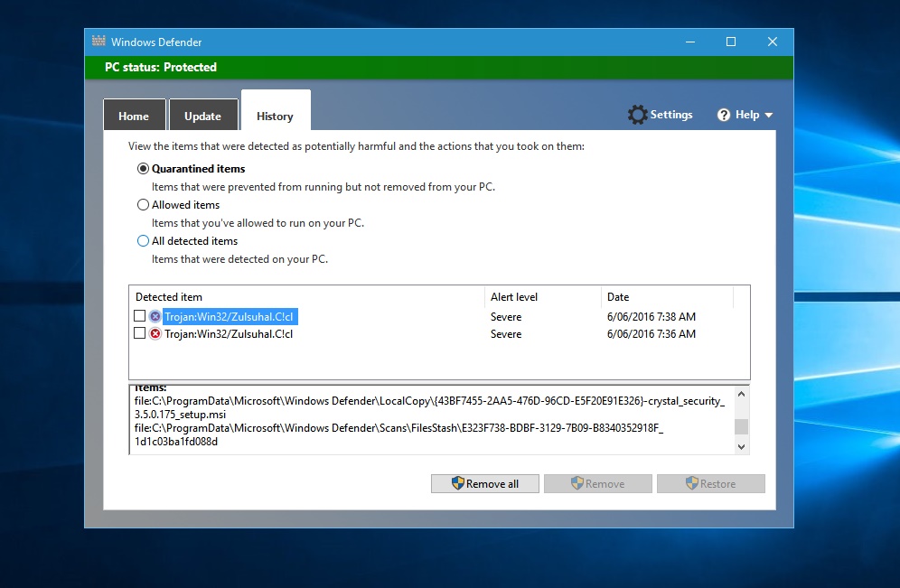Click the crystal_security setup.msi file path

(x=429, y=407)
